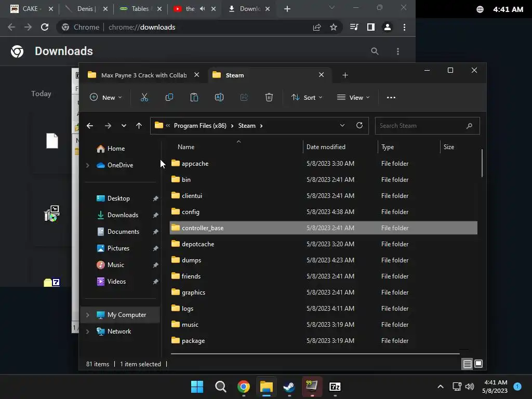The width and height of the screenshot is (532, 399).
Task: Open recent locations dropdown arrow
Action: pos(124,126)
